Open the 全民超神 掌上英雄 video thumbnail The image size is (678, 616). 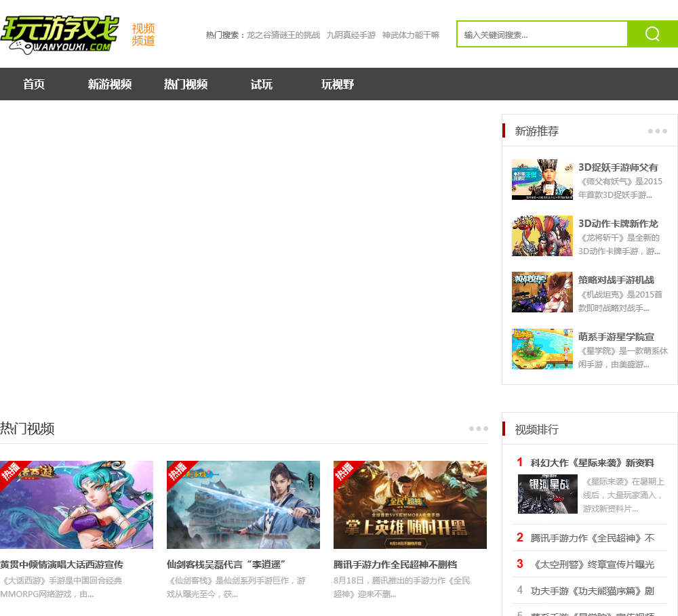410,504
